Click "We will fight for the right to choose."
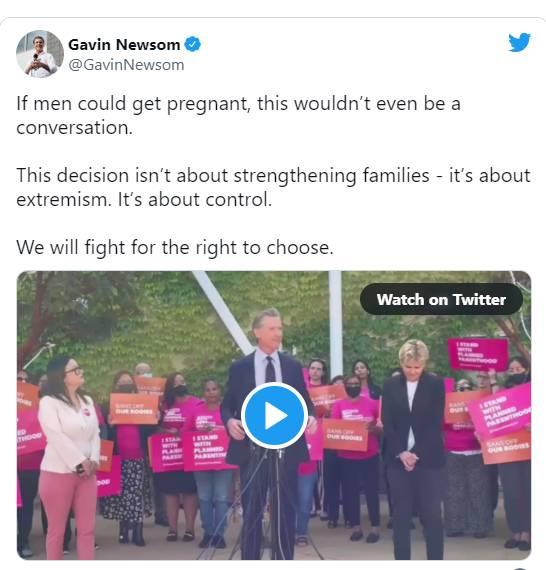Screen dimensions: 546x570 point(174,248)
